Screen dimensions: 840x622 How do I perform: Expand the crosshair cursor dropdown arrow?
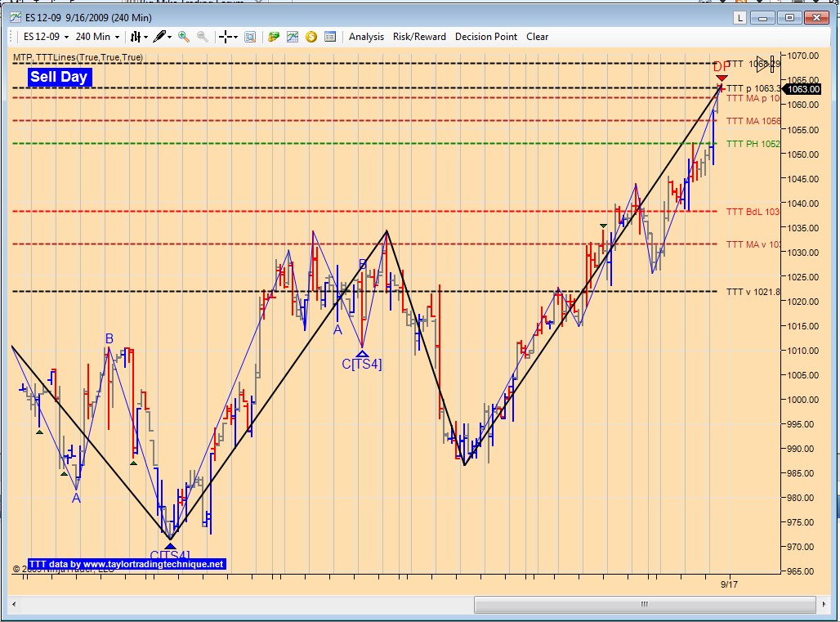(x=235, y=37)
